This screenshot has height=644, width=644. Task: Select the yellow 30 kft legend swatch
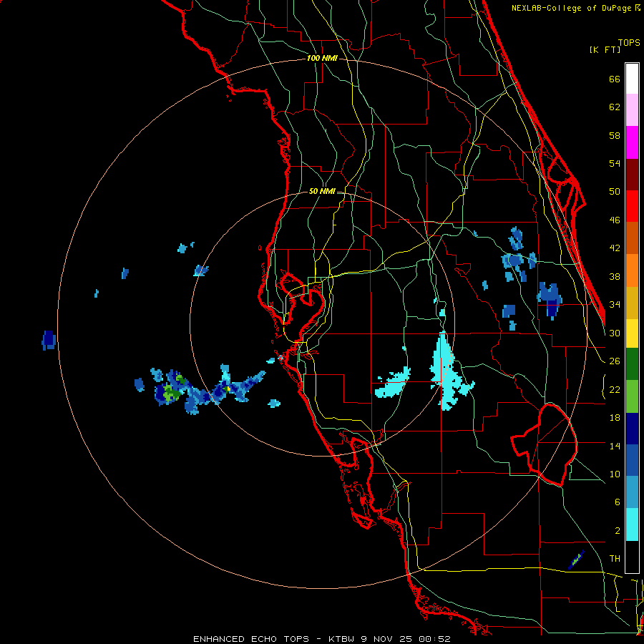(x=632, y=333)
